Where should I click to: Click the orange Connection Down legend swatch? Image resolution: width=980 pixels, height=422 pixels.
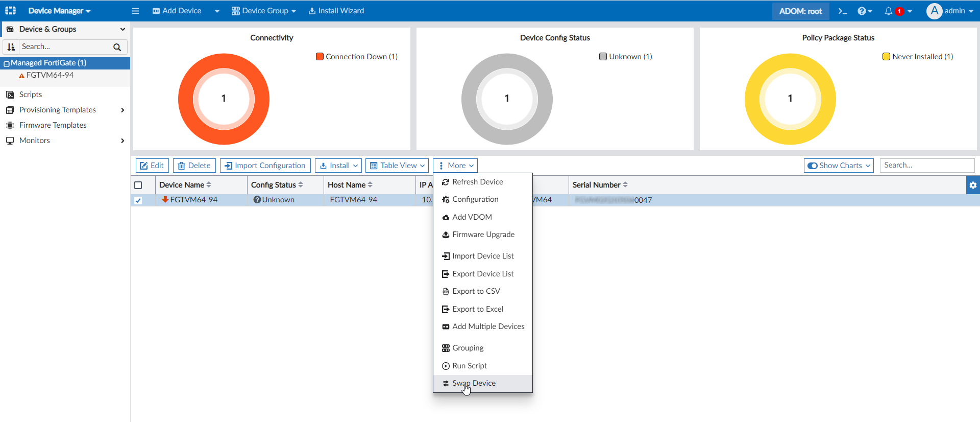(x=320, y=57)
